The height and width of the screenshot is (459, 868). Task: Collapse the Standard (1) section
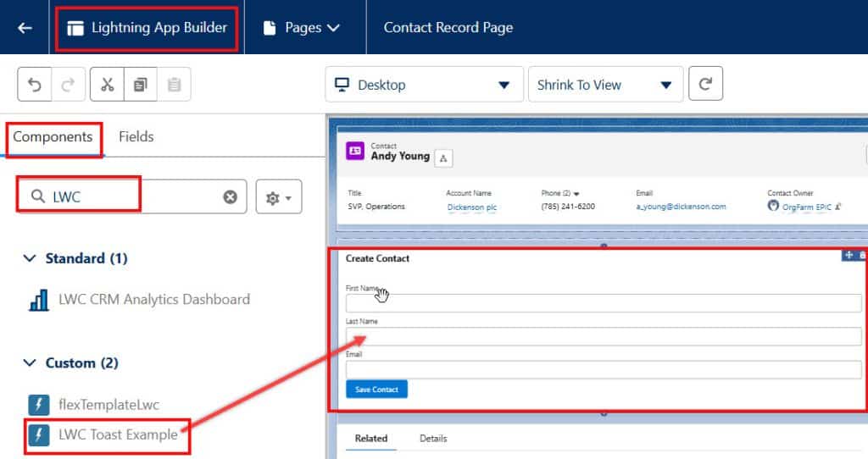30,258
